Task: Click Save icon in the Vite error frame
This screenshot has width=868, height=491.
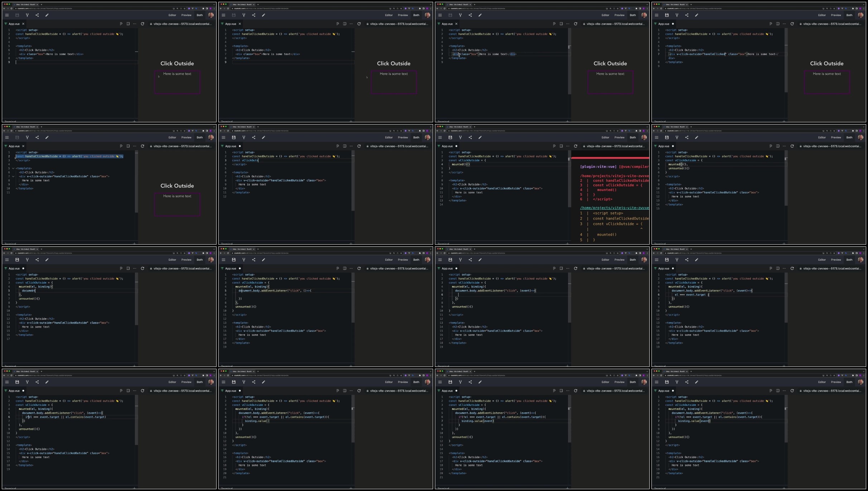Action: click(x=450, y=137)
